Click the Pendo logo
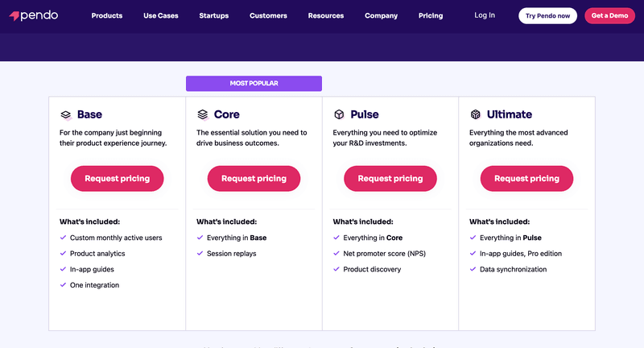 click(x=34, y=15)
